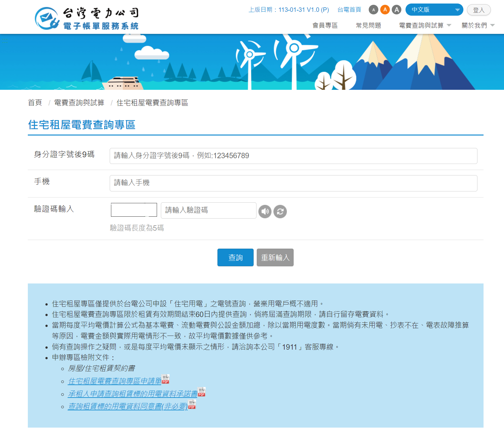Screen dimensions: 504x434
Task: Click the Taipower e-bill system logo
Action: coord(87,18)
